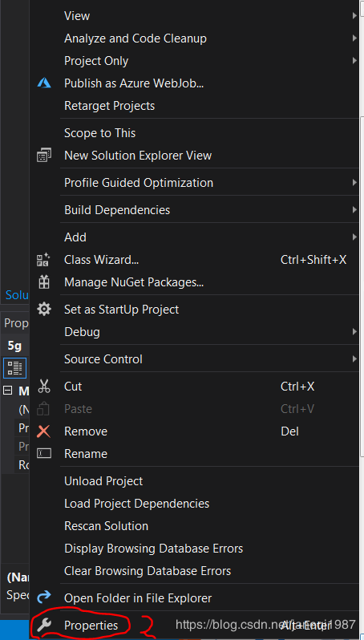Choose Scope to This

[99, 133]
